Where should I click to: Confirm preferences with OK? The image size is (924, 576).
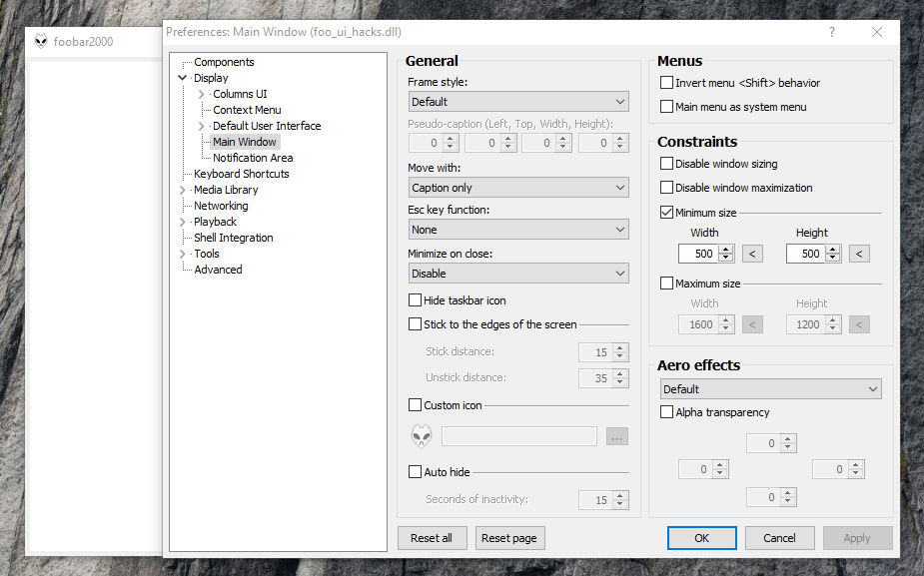(x=702, y=538)
